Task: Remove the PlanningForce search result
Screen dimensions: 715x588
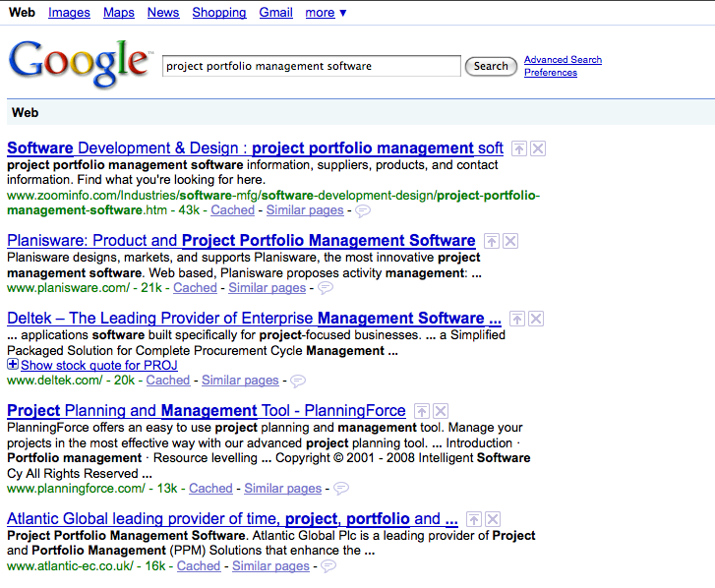Action: 441,411
